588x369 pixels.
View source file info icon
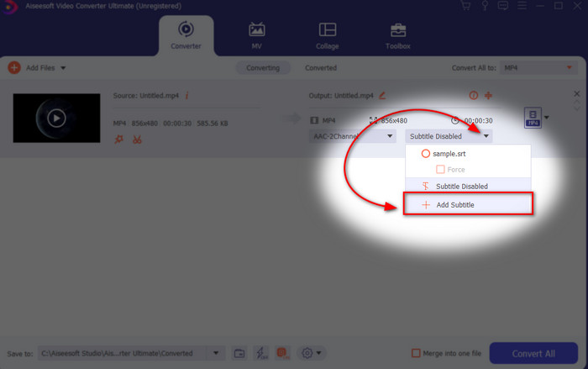pos(186,95)
